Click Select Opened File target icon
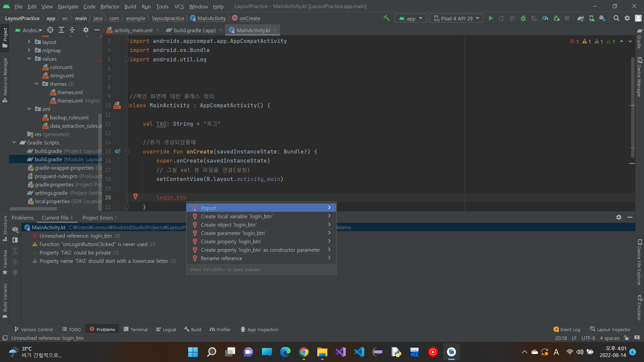 pyautogui.click(x=50, y=30)
